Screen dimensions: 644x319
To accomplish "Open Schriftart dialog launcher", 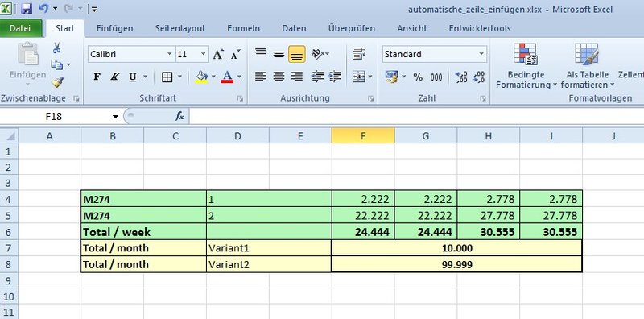I will coord(240,98).
